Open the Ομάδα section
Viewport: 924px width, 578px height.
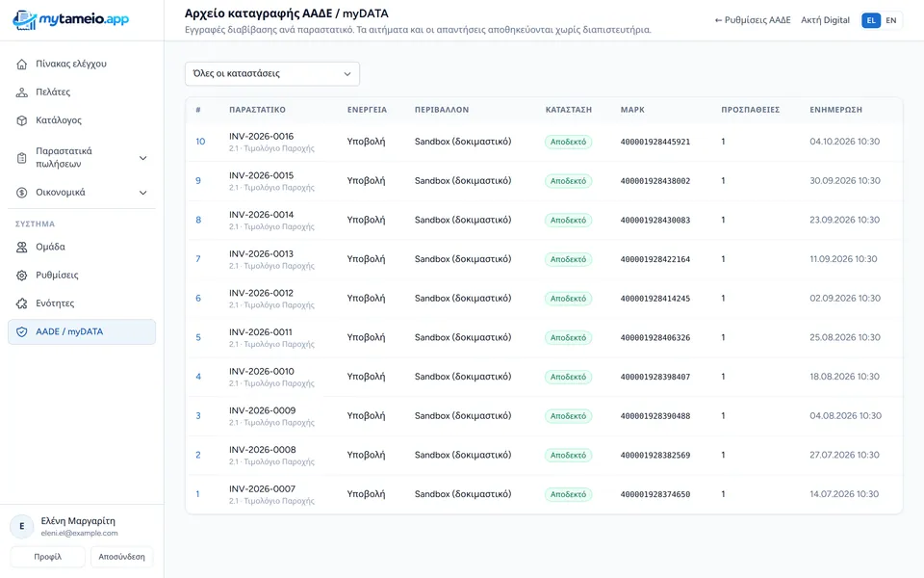(81, 248)
